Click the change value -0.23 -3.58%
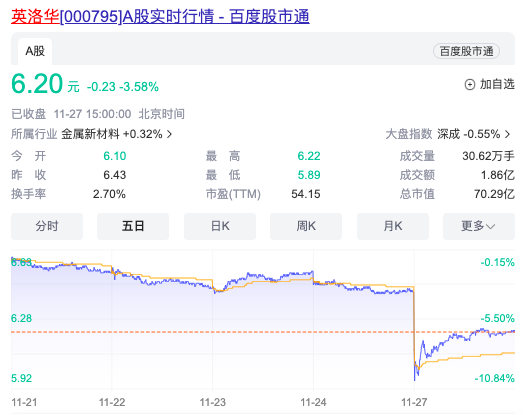The width and height of the screenshot is (523, 415). (x=122, y=87)
